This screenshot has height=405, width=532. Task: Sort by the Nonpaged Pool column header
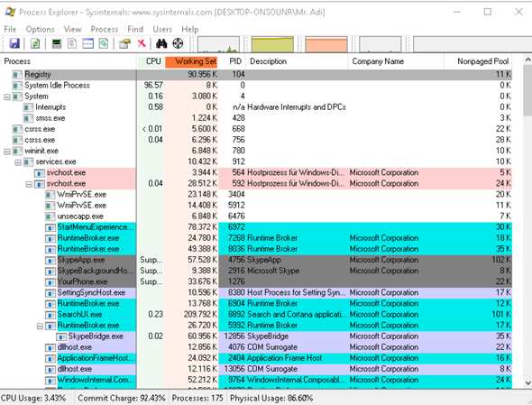478,61
